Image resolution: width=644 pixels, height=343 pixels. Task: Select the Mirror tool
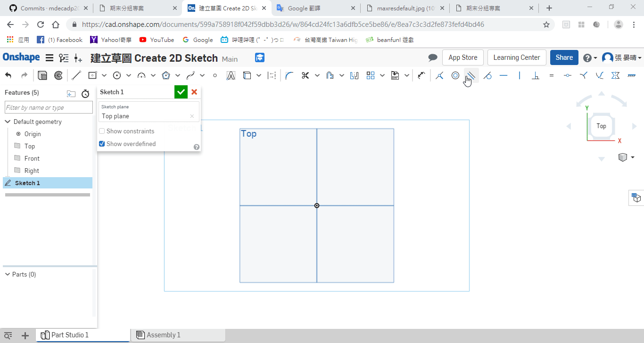pyautogui.click(x=354, y=75)
